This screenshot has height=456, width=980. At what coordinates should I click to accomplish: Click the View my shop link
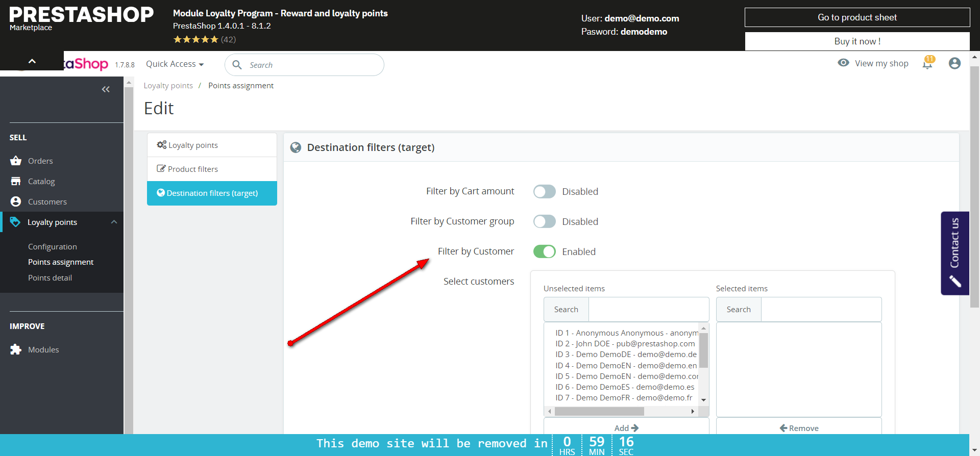point(881,63)
